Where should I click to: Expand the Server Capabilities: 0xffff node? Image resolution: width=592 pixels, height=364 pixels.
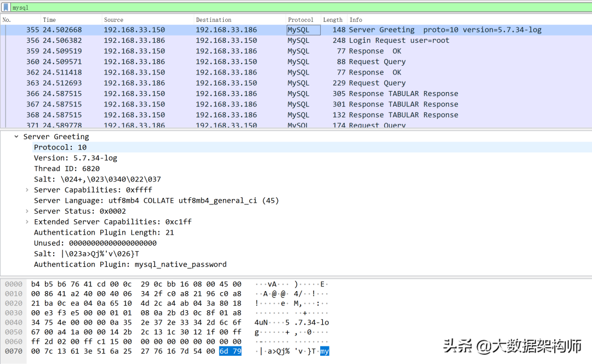click(27, 190)
